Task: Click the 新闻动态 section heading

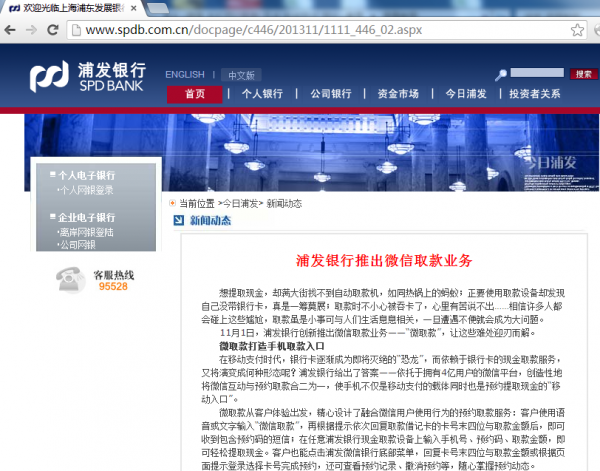Action: (210, 220)
